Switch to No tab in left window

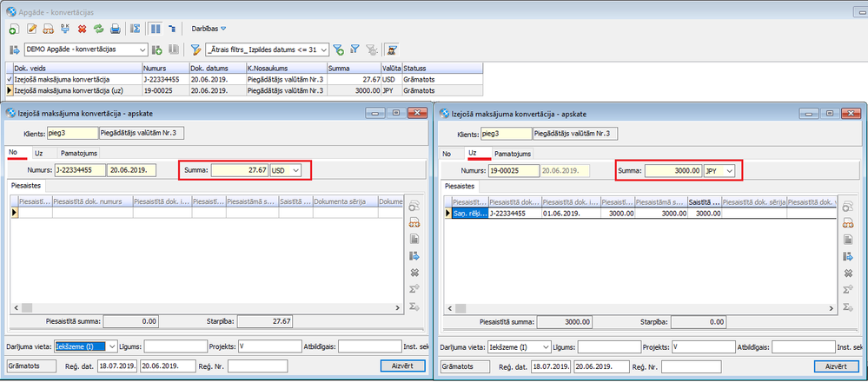coord(14,152)
